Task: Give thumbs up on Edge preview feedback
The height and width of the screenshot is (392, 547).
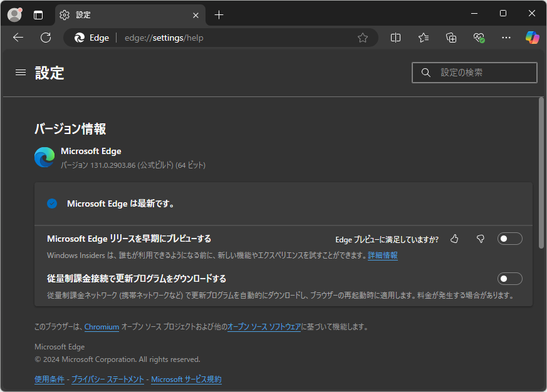Action: pos(454,239)
